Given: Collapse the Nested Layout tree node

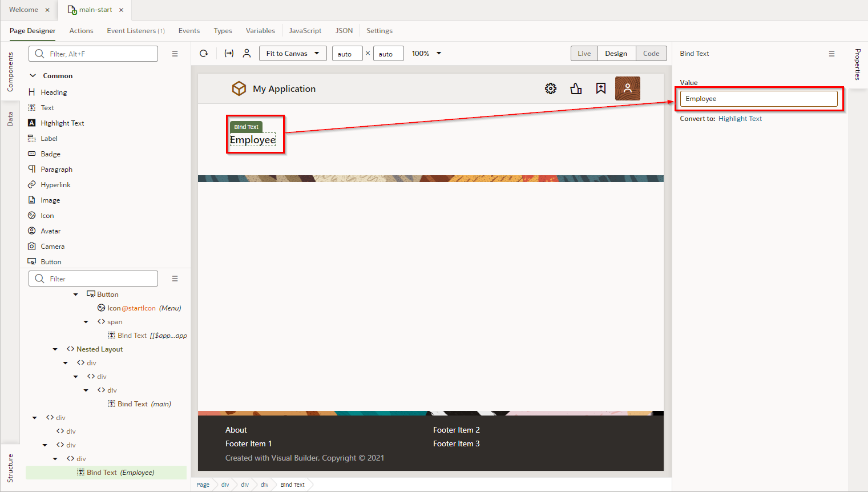Looking at the screenshot, I should click(55, 349).
